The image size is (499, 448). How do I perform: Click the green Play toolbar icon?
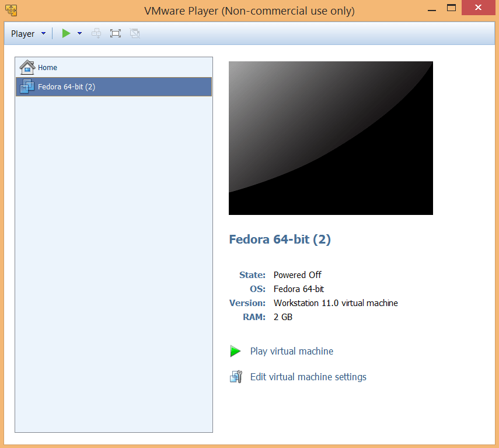65,33
